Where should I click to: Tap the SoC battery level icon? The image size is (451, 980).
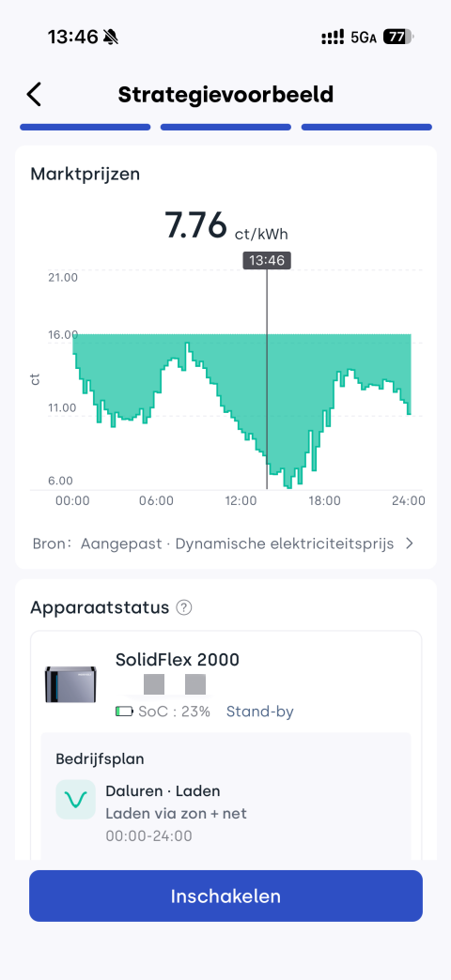[124, 712]
